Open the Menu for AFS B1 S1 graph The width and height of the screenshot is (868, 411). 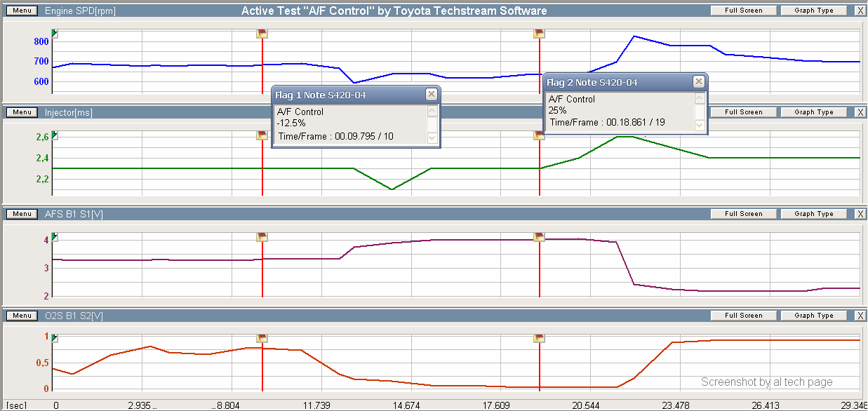[x=22, y=214]
